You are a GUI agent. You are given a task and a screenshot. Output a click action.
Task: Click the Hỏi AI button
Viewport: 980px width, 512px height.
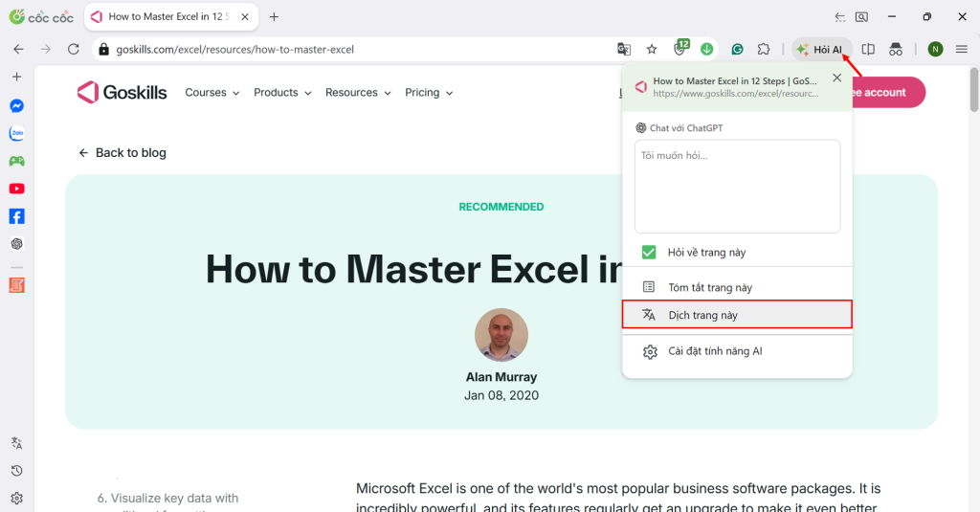point(822,50)
